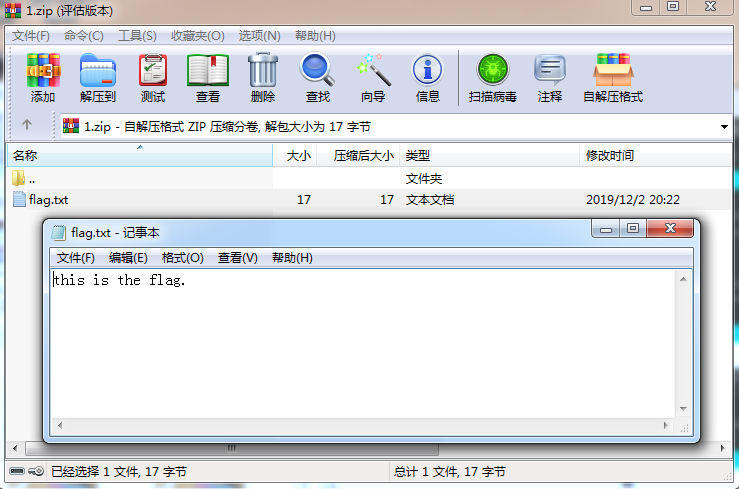Click the 解压到 (Extract to) toolbar icon
The image size is (739, 489).
98,70
